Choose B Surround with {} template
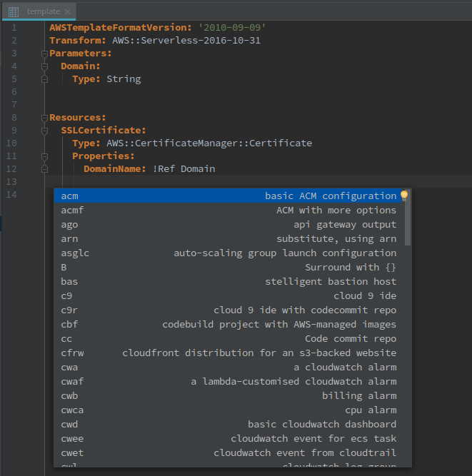 [229, 267]
